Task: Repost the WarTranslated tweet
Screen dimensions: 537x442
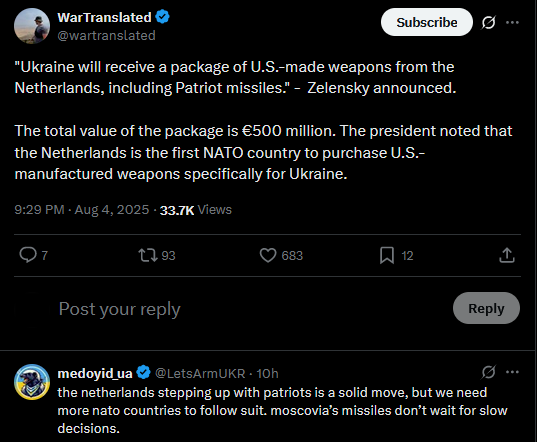Action: tap(148, 255)
